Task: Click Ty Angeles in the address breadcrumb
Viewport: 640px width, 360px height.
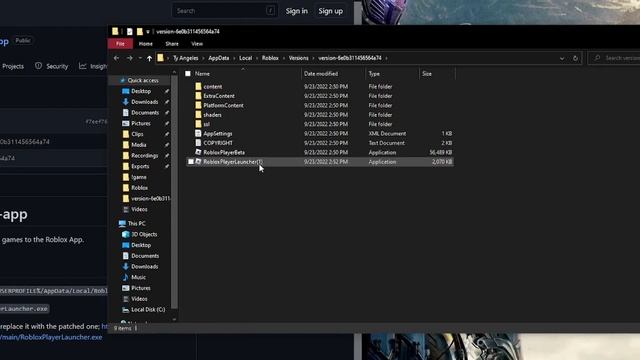Action: pyautogui.click(x=185, y=58)
